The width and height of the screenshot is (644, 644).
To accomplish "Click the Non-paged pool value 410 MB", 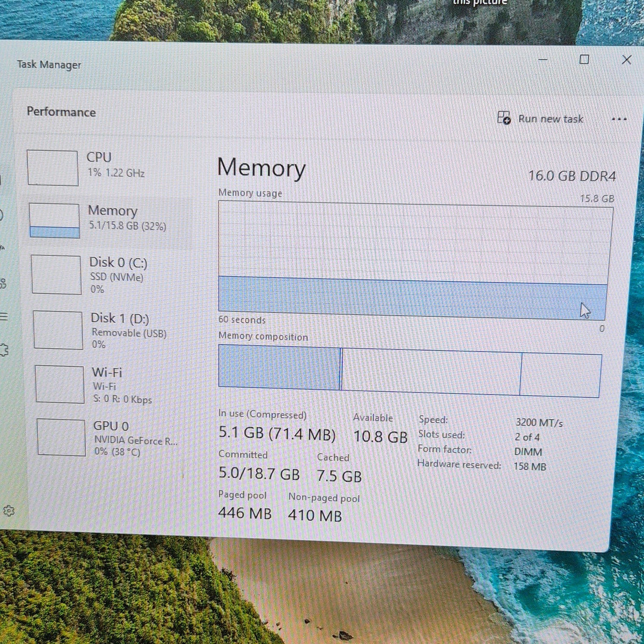I will 315,515.
